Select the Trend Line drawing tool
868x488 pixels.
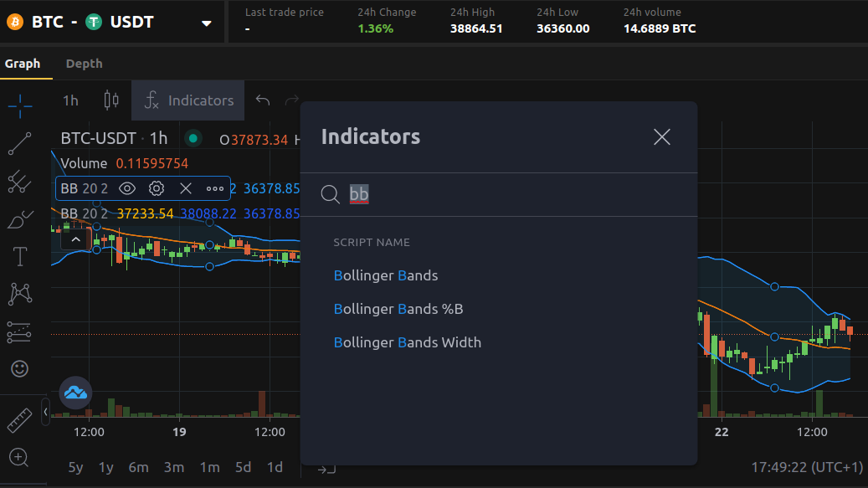click(x=18, y=144)
